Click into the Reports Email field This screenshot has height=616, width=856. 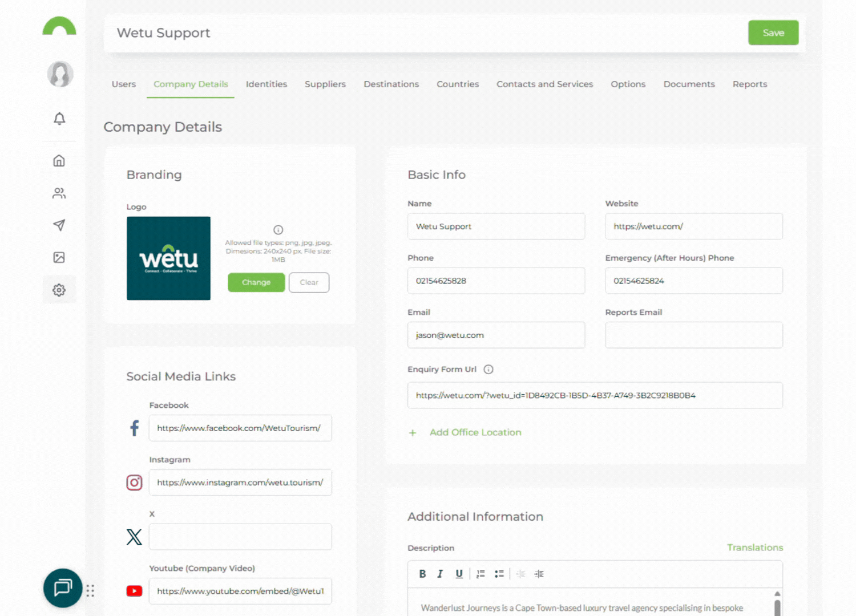(x=693, y=335)
